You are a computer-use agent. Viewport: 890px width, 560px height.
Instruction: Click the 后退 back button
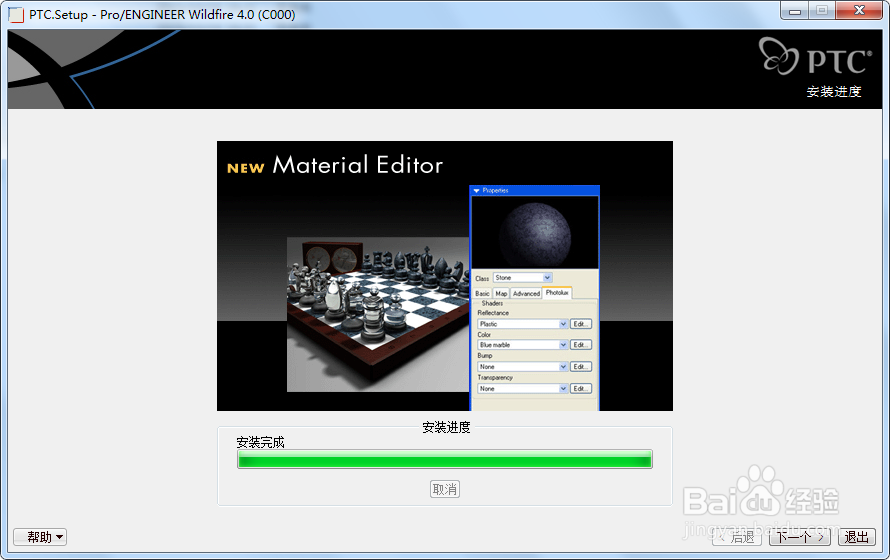[737, 537]
